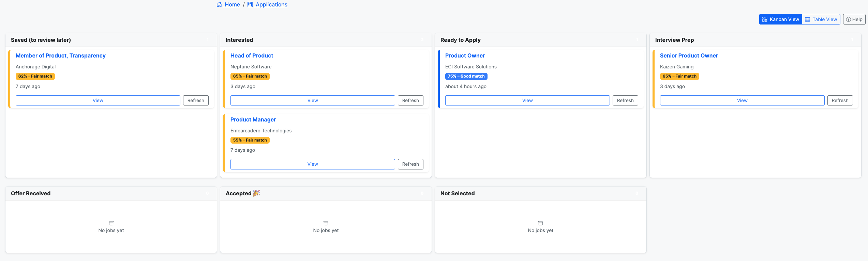View the Anchorage Digital job card
Viewport: 868px width, 261px height.
click(98, 100)
